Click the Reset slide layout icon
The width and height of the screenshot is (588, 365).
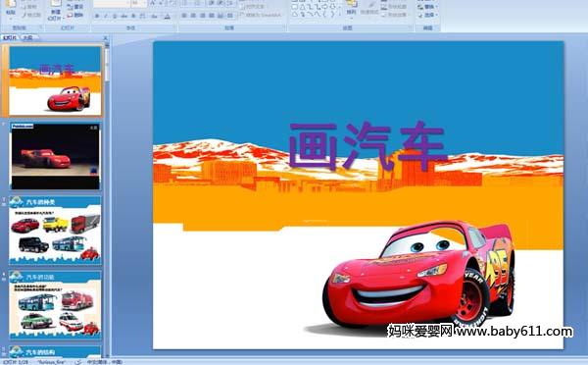click(75, 7)
